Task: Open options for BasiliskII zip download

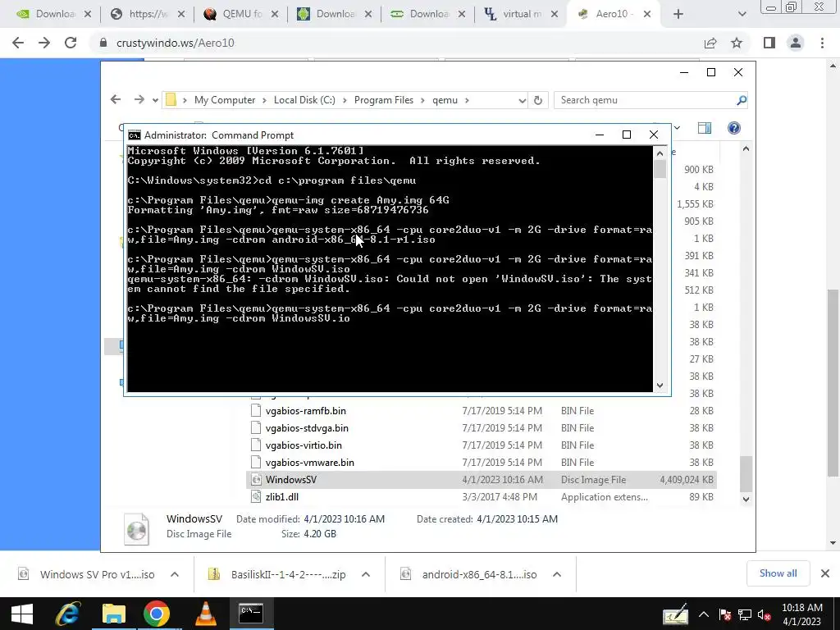Action: [x=366, y=574]
